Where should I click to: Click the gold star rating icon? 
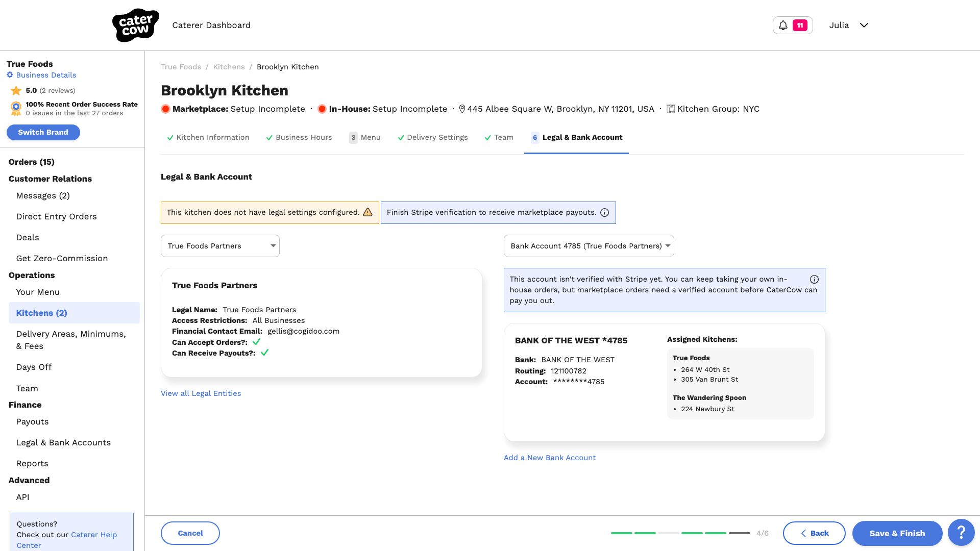coord(16,91)
